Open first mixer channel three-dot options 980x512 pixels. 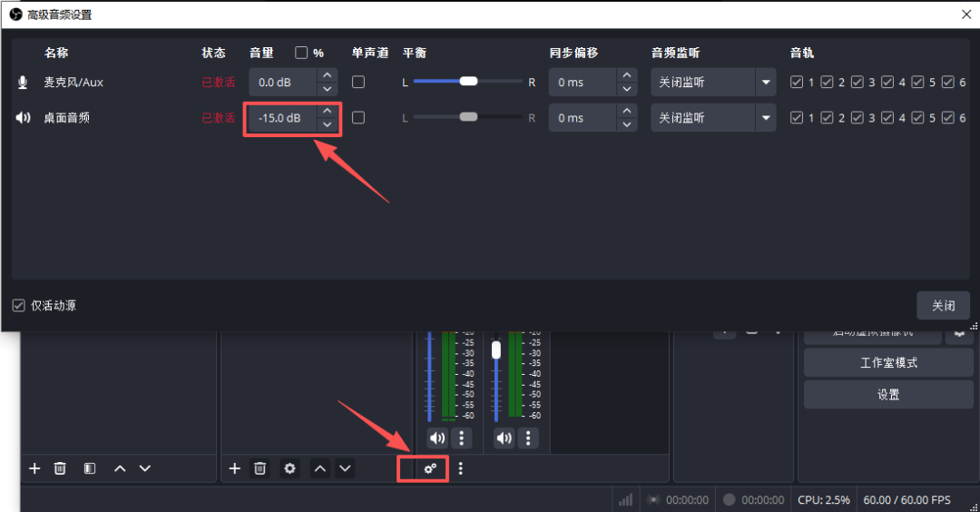point(462,438)
